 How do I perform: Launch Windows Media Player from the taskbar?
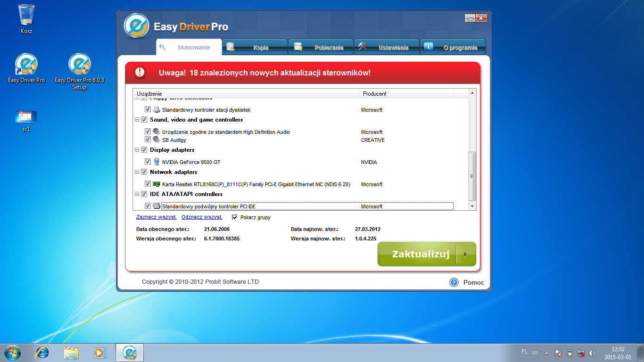[x=99, y=352]
